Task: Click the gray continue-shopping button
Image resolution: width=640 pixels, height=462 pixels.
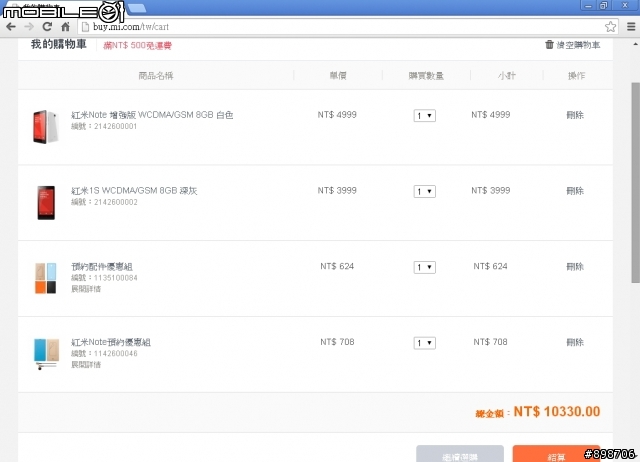Action: coord(460,454)
